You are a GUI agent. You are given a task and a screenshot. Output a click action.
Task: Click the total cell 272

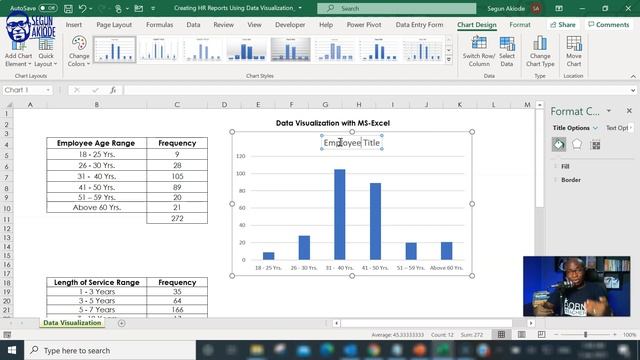point(177,218)
